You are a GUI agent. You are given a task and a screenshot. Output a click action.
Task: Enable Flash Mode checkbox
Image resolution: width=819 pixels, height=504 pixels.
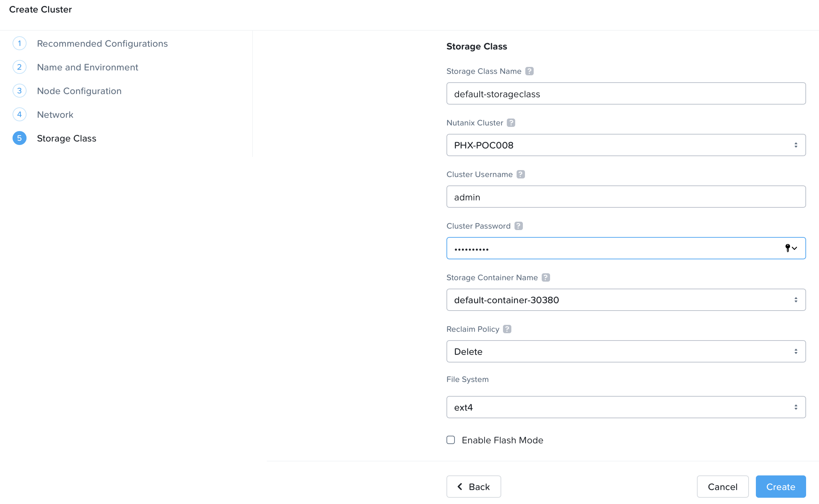pos(451,440)
